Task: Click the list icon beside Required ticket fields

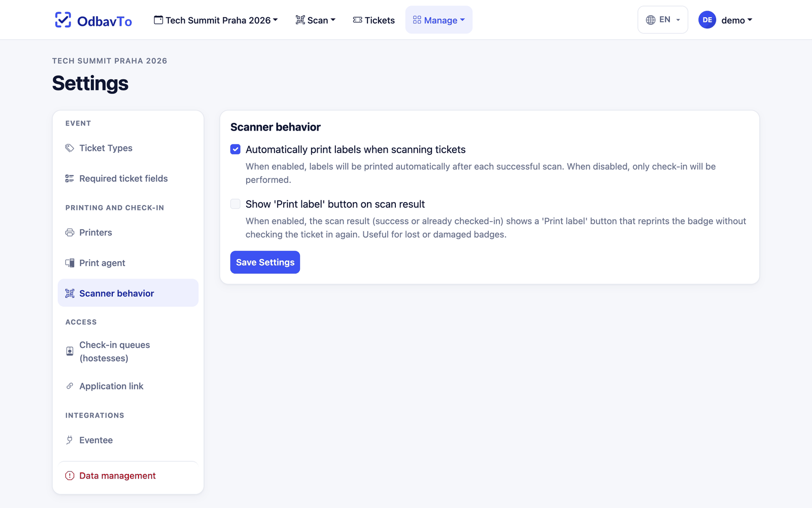Action: (70, 178)
